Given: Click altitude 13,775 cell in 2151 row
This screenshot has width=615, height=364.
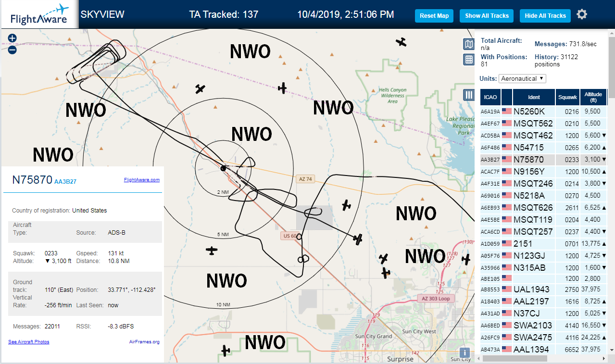Looking at the screenshot, I should [x=594, y=243].
